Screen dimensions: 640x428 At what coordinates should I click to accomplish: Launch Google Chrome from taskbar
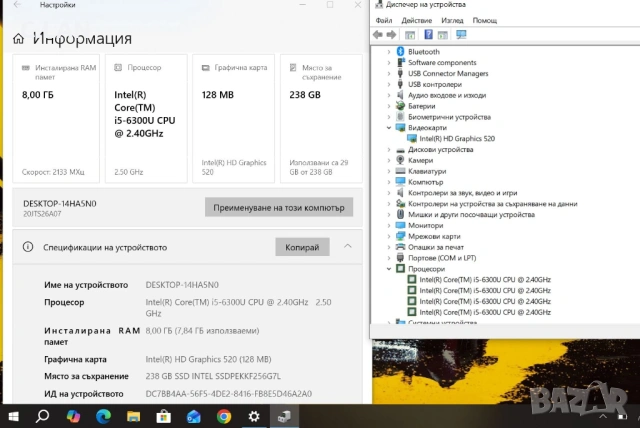pos(224,417)
